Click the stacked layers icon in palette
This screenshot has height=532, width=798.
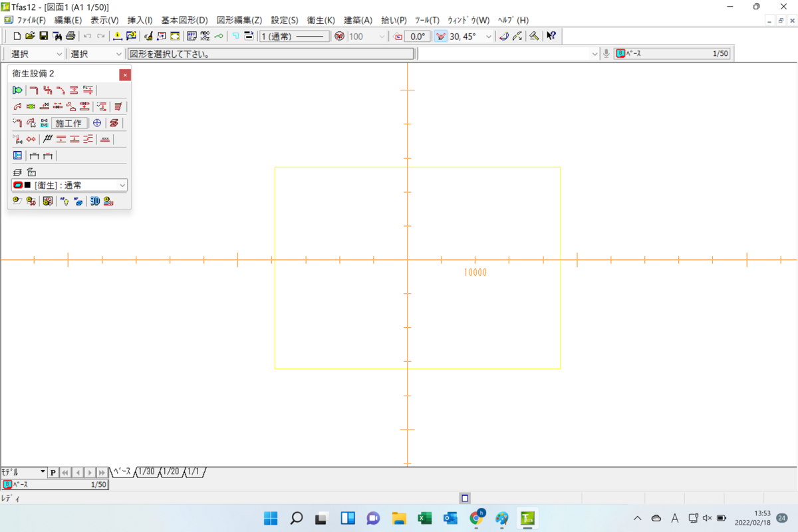point(17,172)
